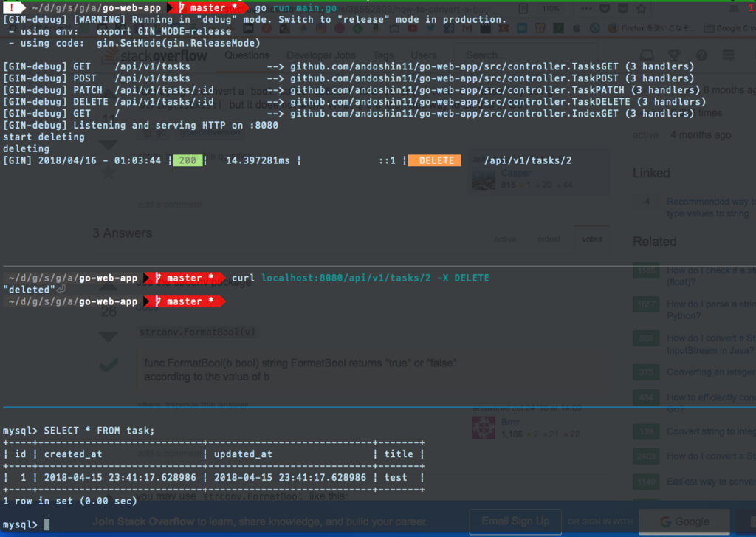Click the 110% zoom level indicator
This screenshot has height=537, width=756.
[551, 8]
